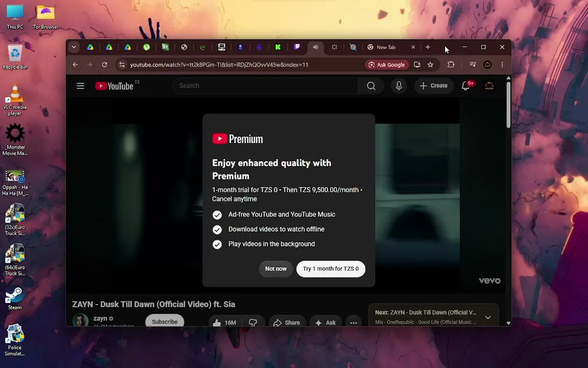Open the YouTube hamburger guide menu

pyautogui.click(x=80, y=86)
